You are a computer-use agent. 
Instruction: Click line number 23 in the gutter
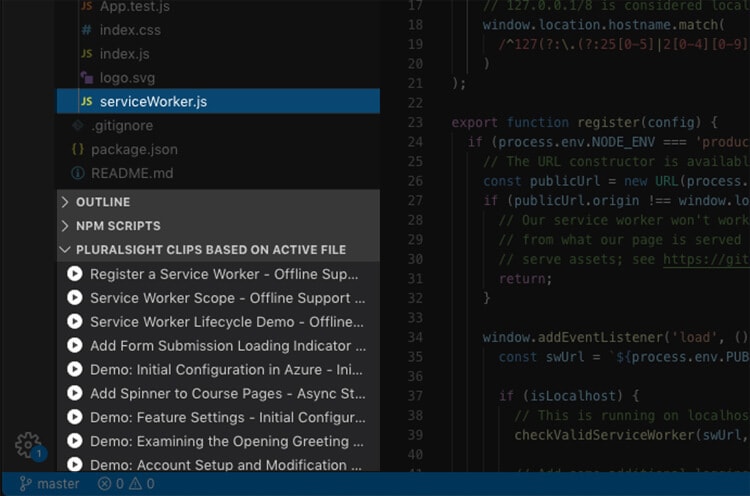pos(415,122)
